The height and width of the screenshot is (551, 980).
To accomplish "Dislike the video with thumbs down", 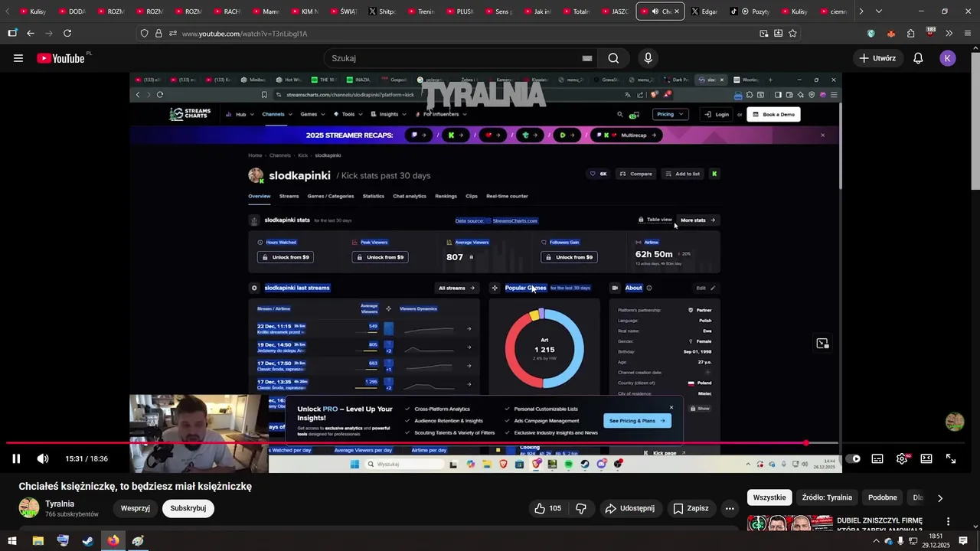I will (x=580, y=508).
